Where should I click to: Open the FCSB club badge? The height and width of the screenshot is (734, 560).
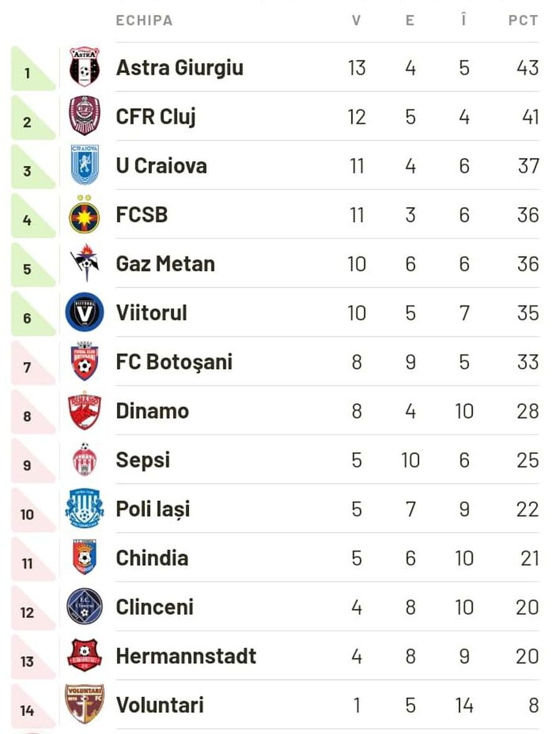[84, 215]
